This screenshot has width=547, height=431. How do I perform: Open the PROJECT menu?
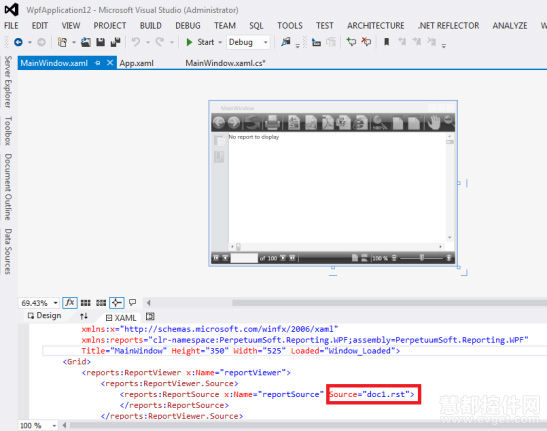(110, 26)
